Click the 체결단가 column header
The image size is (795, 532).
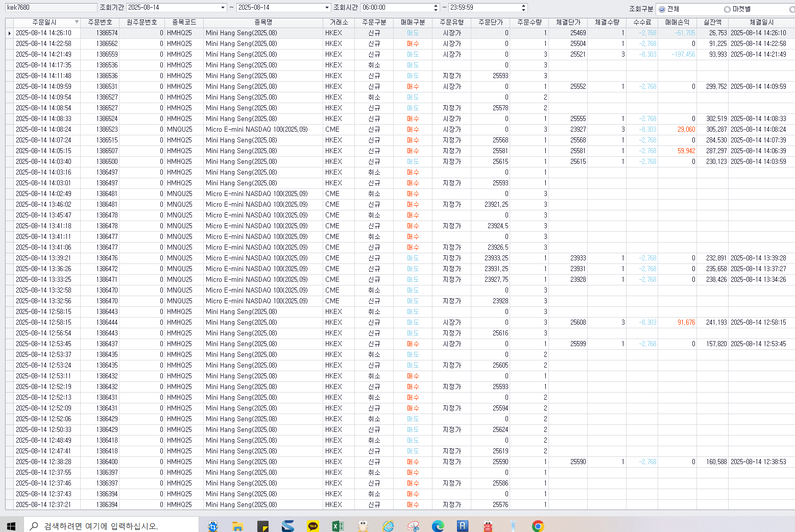568,22
